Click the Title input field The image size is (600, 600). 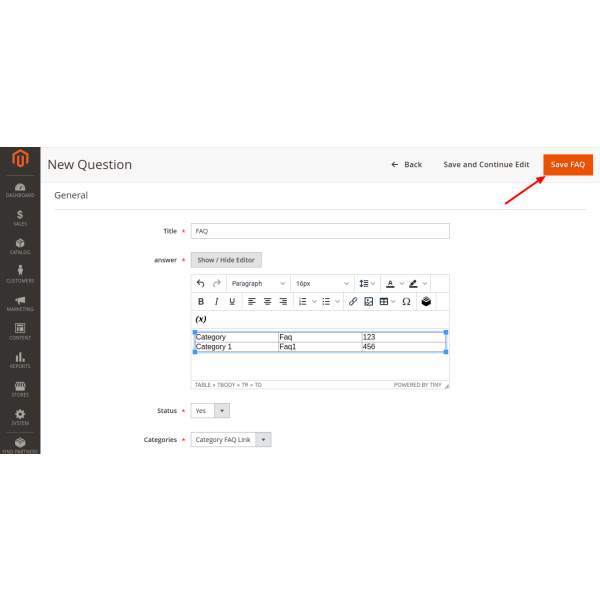tap(320, 231)
